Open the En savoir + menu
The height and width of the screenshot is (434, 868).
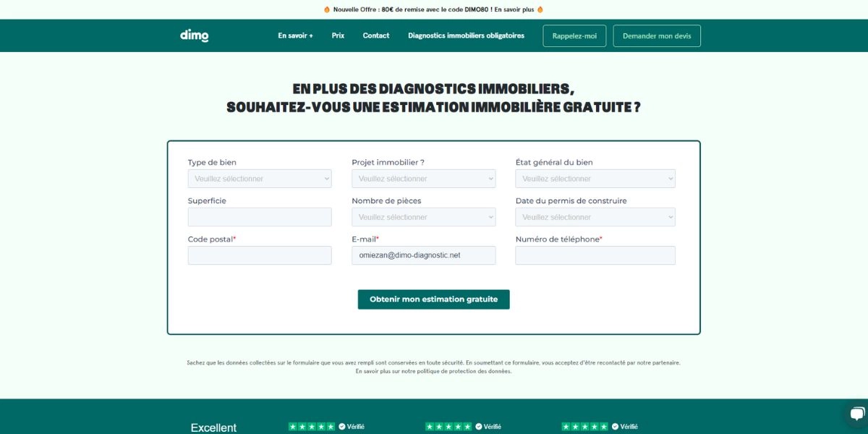[295, 35]
